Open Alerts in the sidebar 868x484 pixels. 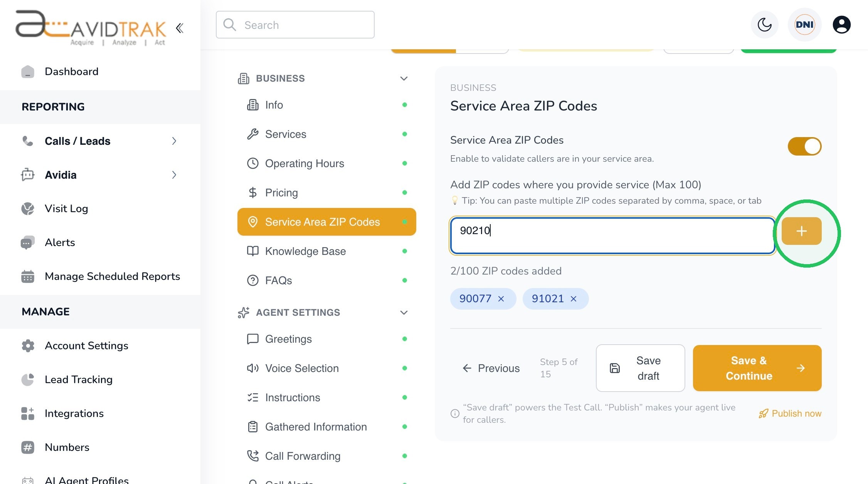click(x=60, y=243)
